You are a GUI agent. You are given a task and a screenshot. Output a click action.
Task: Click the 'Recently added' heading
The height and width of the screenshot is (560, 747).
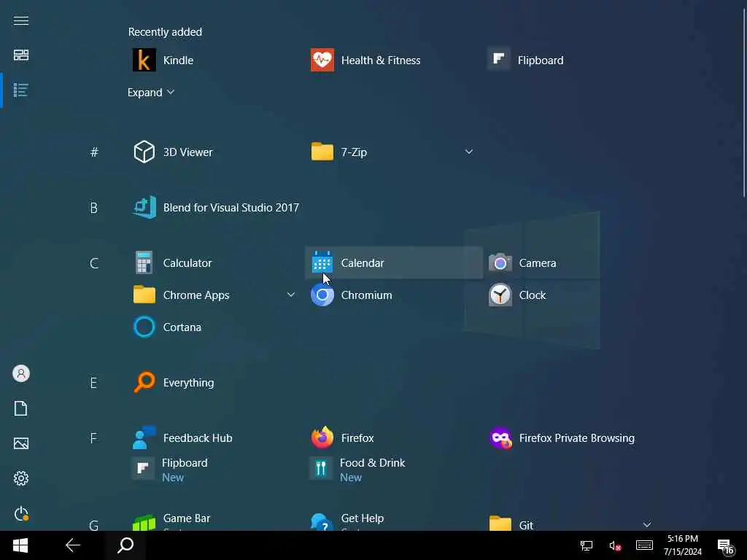tap(165, 32)
